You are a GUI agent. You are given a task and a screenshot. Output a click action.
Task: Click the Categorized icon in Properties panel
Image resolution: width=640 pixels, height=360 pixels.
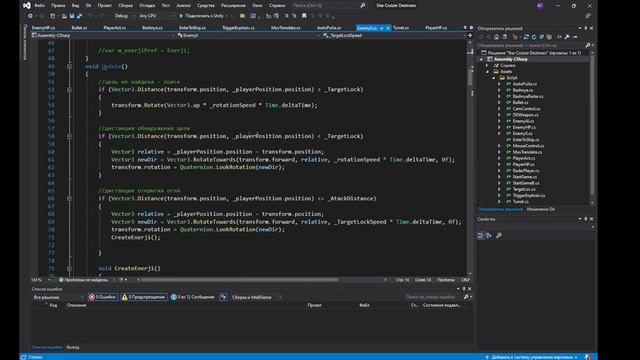click(481, 236)
